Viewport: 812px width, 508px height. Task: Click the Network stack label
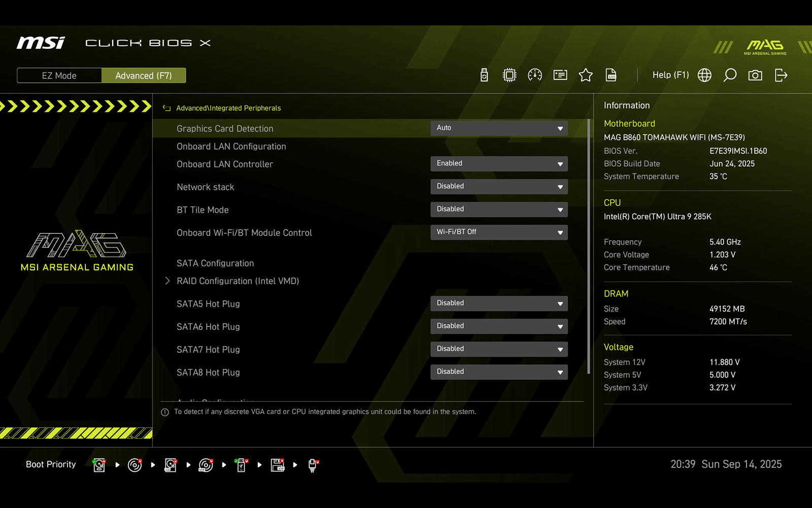point(206,187)
